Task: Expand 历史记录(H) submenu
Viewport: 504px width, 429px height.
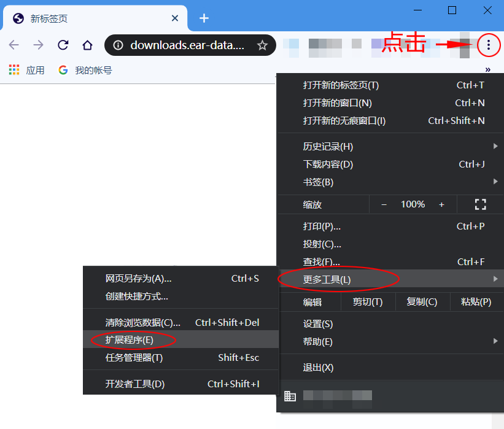Action: tap(390, 147)
